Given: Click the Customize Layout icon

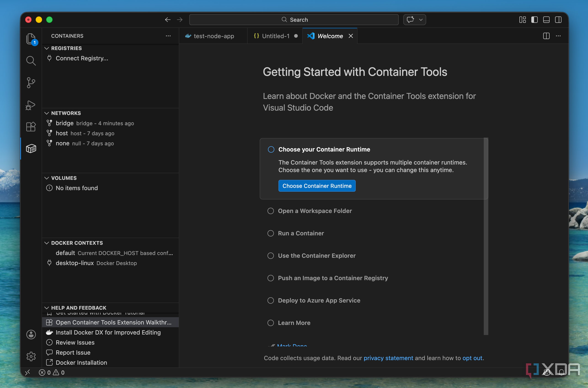Looking at the screenshot, I should click(x=522, y=20).
